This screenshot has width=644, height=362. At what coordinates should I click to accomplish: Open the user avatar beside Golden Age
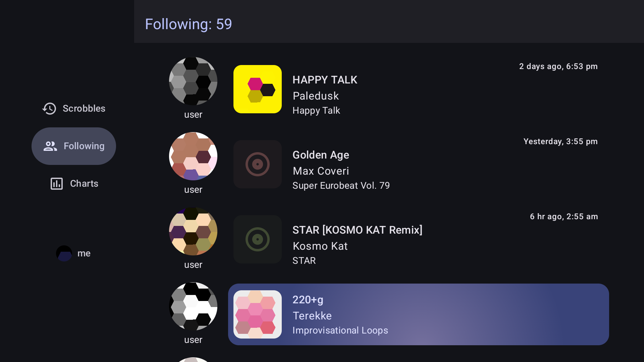pyautogui.click(x=193, y=156)
